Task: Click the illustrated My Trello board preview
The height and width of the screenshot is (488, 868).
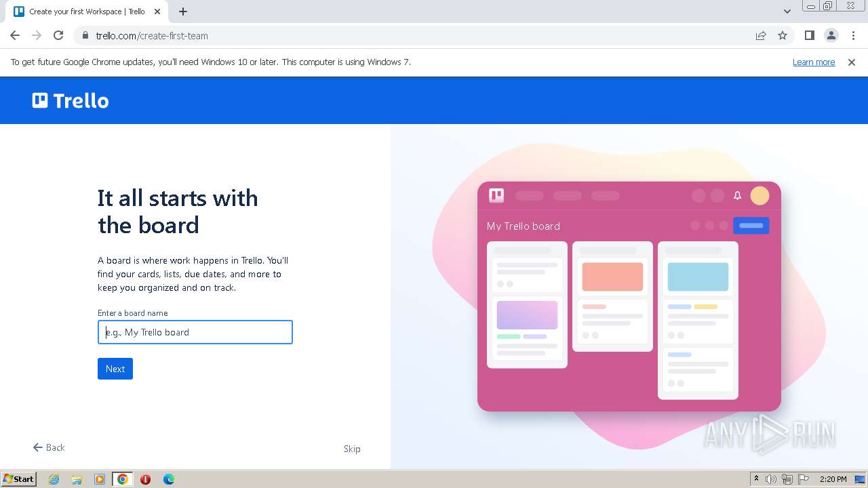Action: (x=629, y=296)
